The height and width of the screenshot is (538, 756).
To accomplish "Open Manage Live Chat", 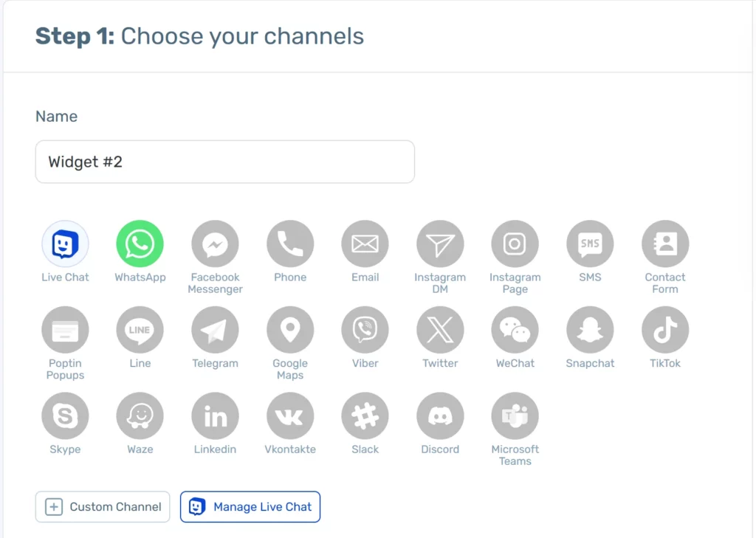I will tap(250, 507).
